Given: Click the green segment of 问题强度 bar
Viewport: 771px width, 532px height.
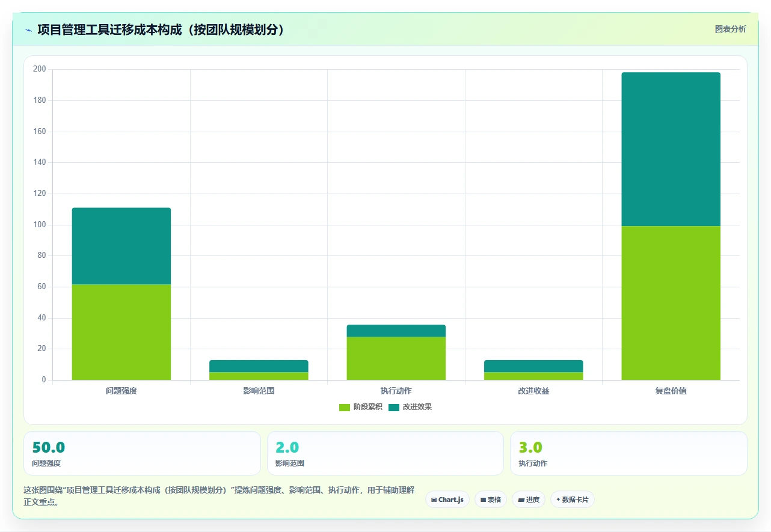Looking at the screenshot, I should (x=121, y=332).
